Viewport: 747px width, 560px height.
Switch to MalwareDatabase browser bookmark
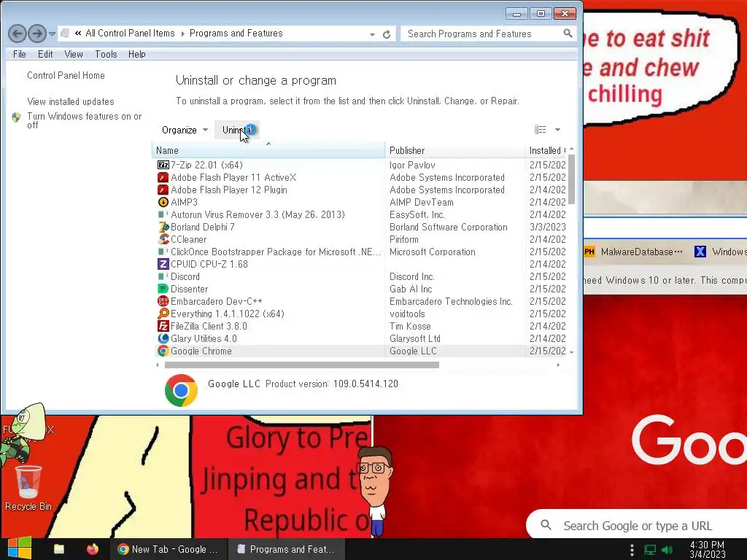[x=633, y=252]
